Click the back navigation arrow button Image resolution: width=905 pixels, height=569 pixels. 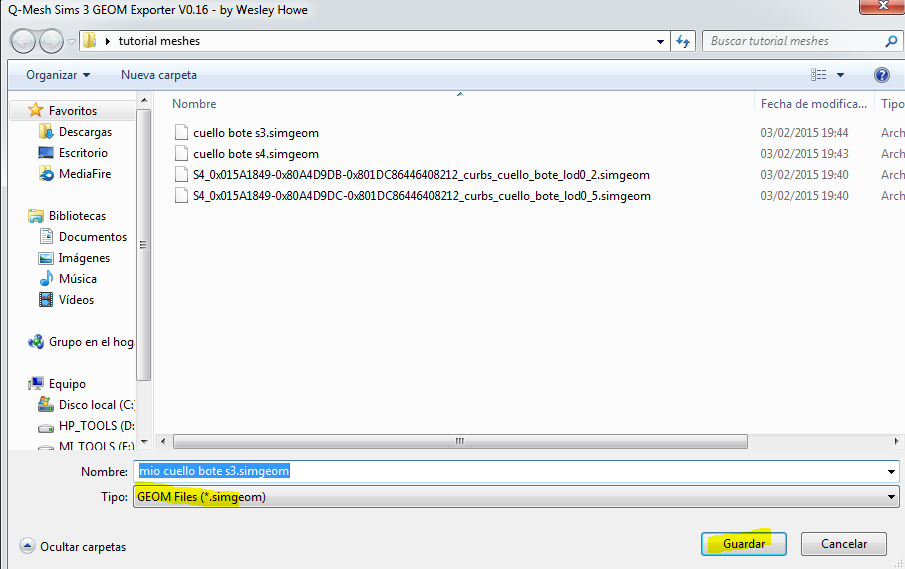(24, 41)
